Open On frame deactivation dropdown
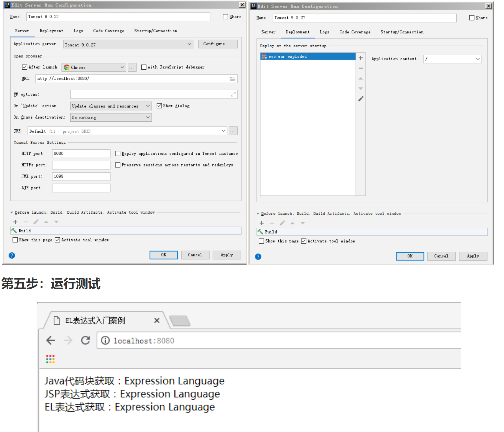 point(111,118)
